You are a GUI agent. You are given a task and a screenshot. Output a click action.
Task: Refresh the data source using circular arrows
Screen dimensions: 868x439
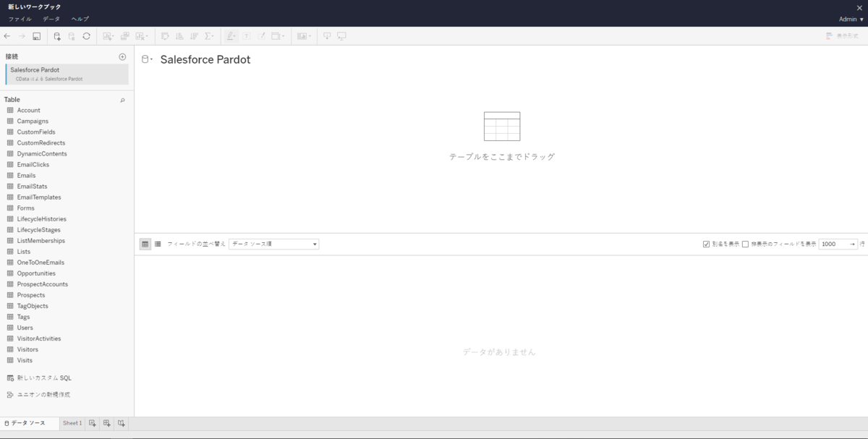click(86, 36)
